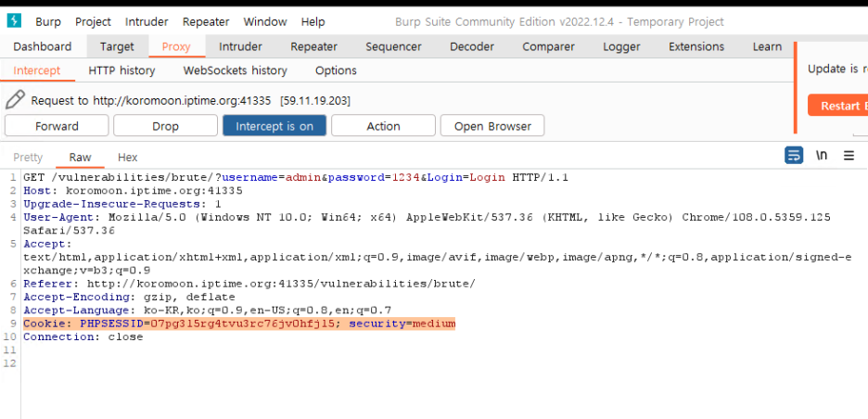The image size is (868, 419).
Task: Click the GET request line in editor
Action: 296,178
